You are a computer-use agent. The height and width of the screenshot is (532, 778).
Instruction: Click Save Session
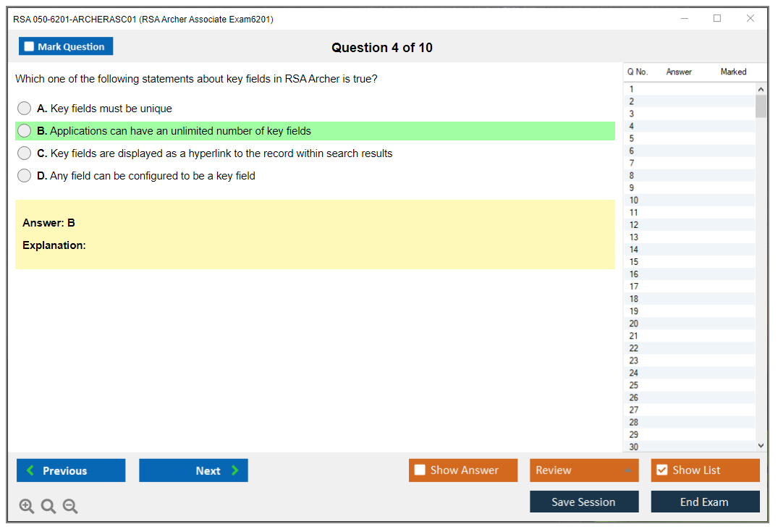(584, 502)
